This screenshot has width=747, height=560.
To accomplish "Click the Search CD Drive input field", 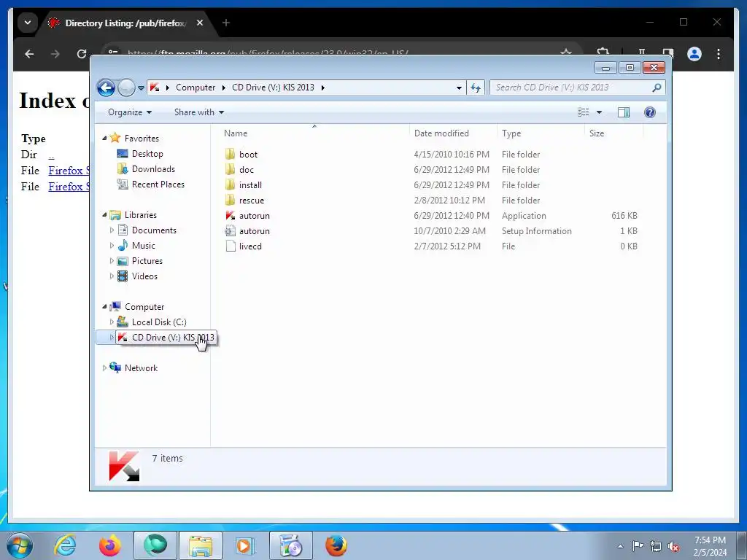I will tap(570, 87).
